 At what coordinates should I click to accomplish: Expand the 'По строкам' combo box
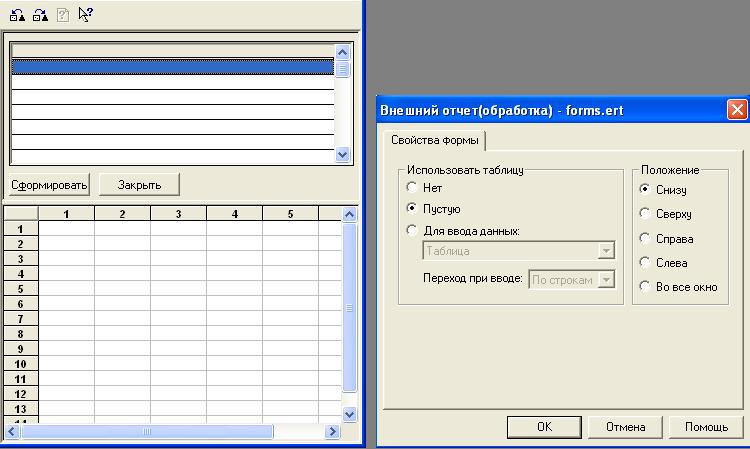click(606, 280)
